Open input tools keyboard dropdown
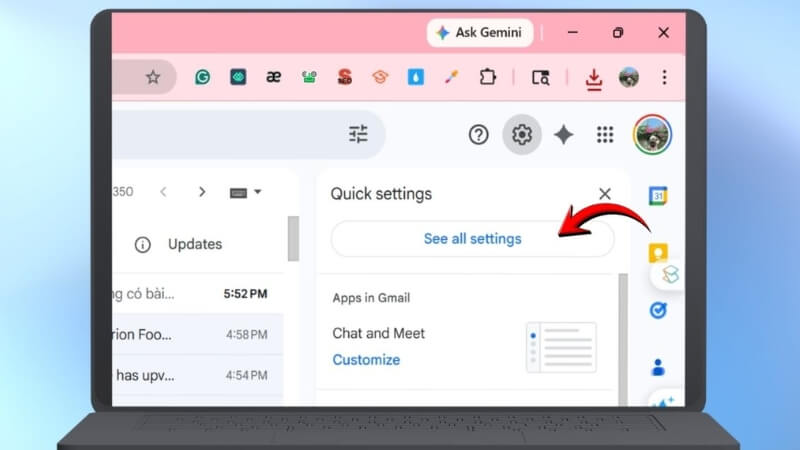This screenshot has width=800, height=450. pos(245,192)
